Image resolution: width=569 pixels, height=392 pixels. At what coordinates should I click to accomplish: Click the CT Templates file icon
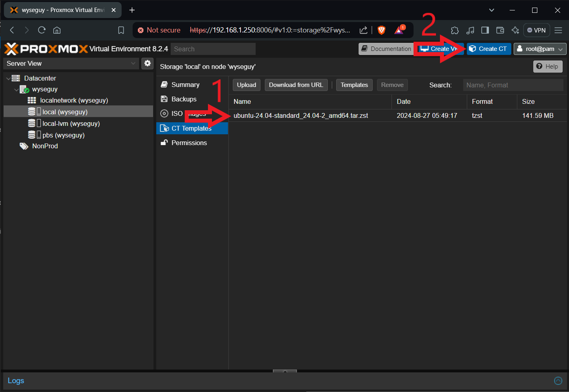(x=164, y=128)
